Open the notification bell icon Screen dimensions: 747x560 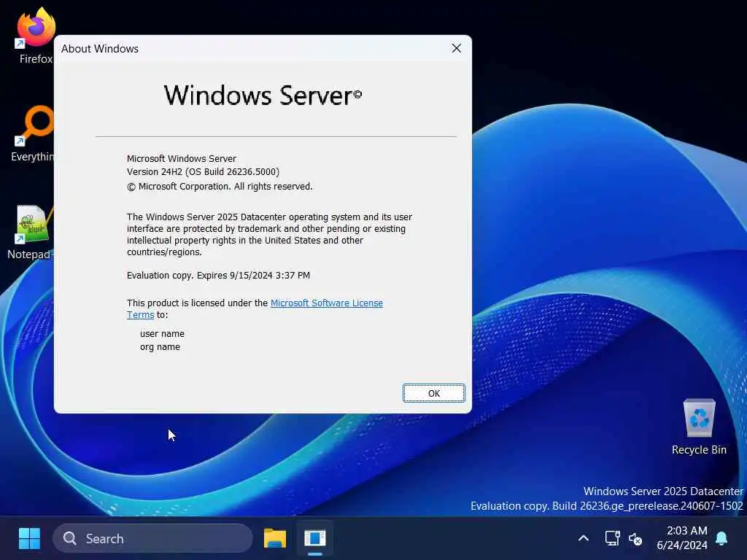tap(721, 539)
